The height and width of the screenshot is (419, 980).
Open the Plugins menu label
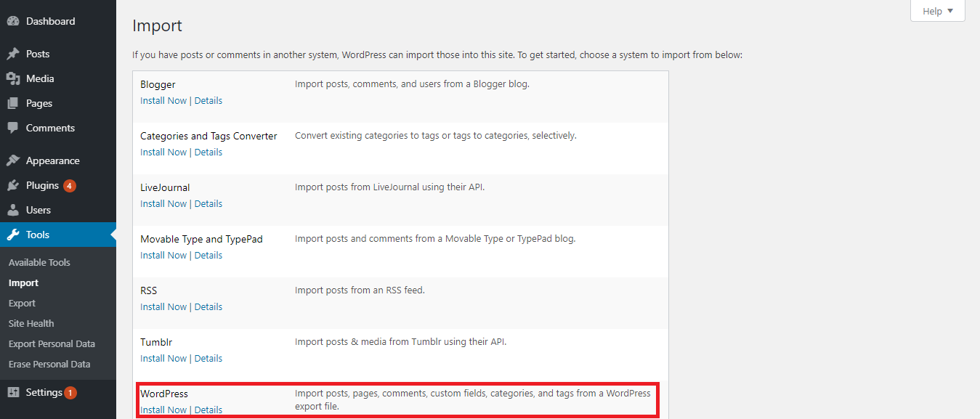(x=42, y=185)
